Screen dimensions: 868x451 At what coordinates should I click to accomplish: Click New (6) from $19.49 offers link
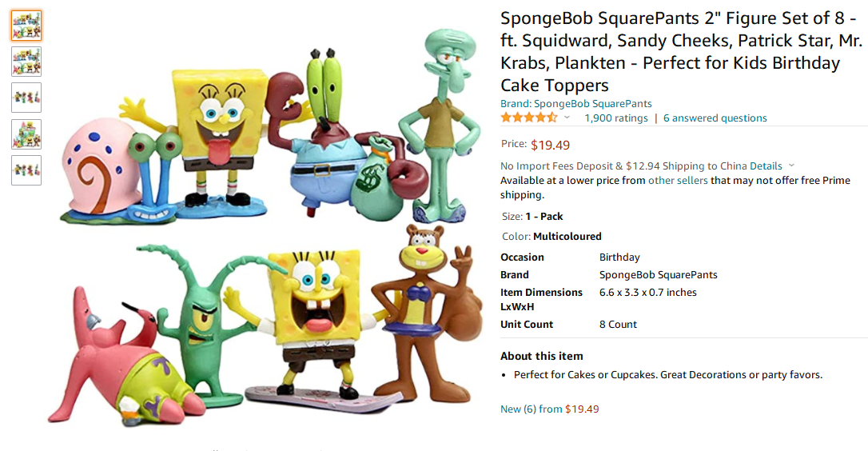tap(549, 409)
